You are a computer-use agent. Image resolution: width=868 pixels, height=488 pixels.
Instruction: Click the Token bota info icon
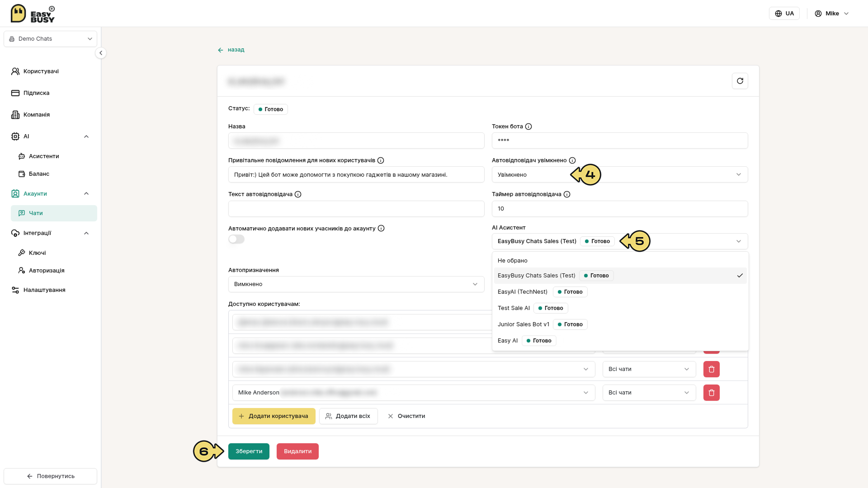528,127
